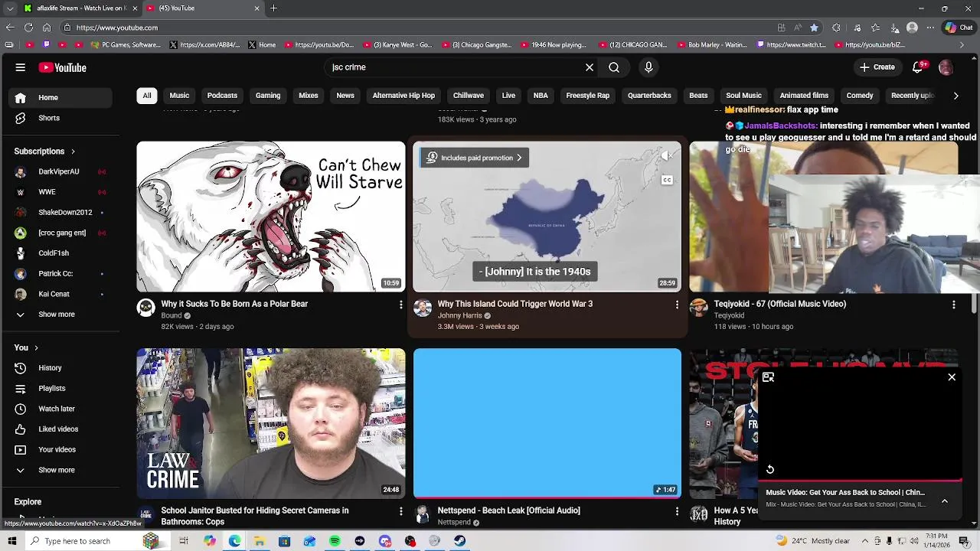
Task: Open Liked videos in the sidebar
Action: point(60,429)
